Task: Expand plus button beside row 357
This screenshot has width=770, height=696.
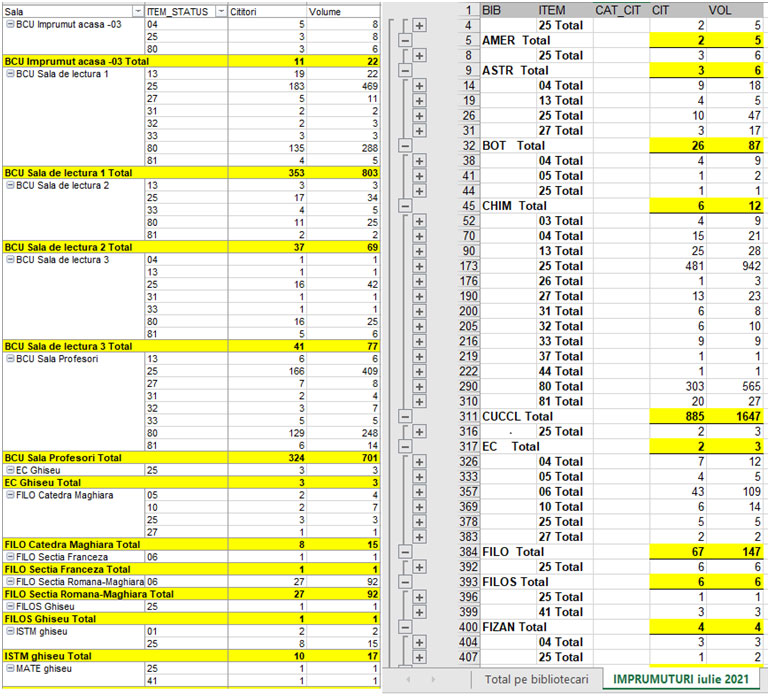Action: tap(419, 492)
